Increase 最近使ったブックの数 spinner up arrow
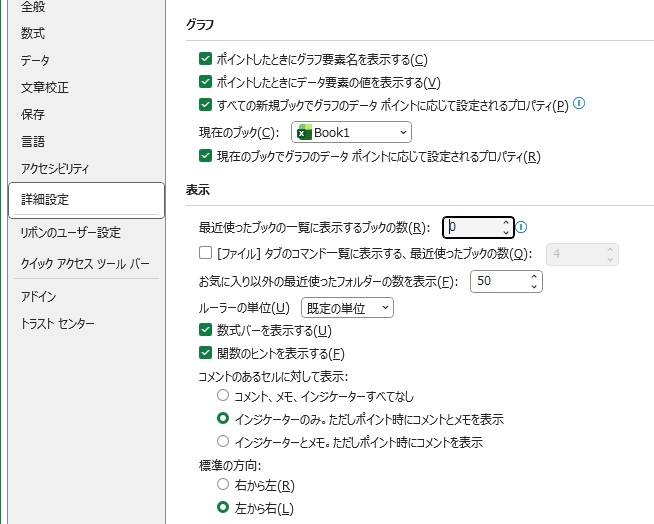Image resolution: width=654 pixels, height=524 pixels. 506,223
